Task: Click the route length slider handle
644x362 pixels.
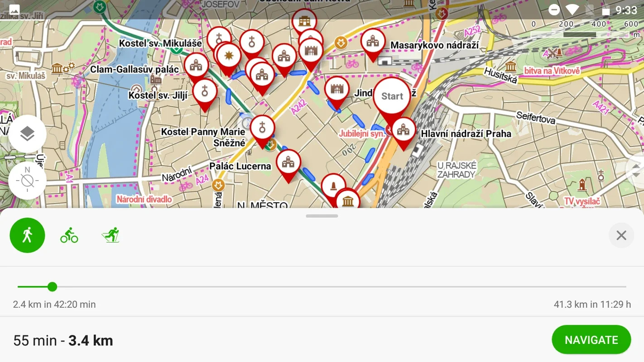Action: (53, 286)
